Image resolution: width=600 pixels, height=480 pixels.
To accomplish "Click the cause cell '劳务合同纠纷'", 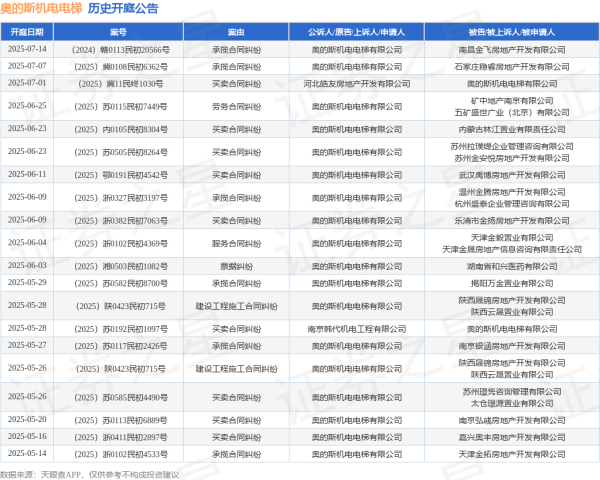I will (x=236, y=106).
